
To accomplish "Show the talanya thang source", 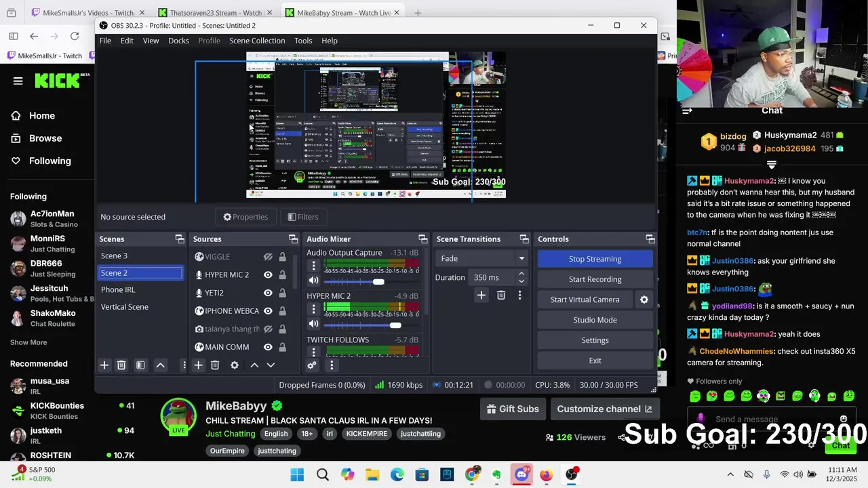I will pos(268,329).
